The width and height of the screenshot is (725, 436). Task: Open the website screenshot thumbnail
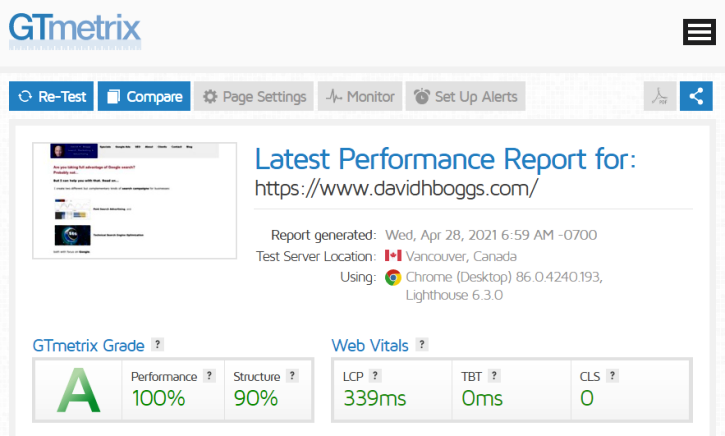(x=135, y=201)
